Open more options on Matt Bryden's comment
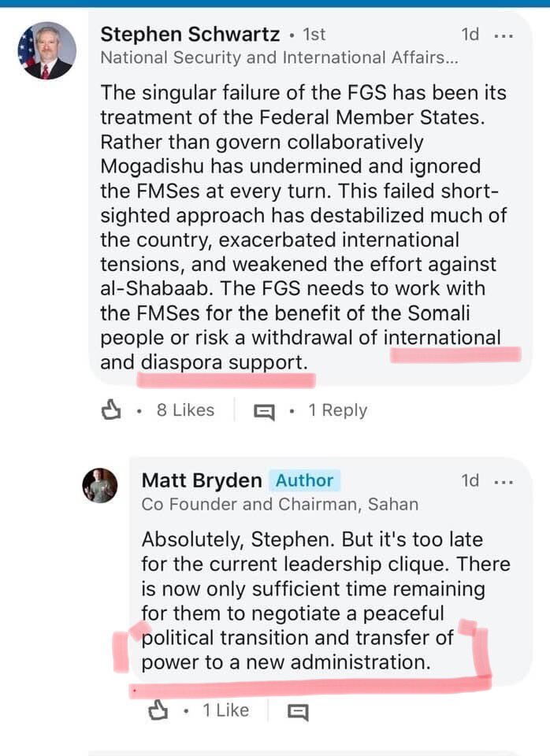This screenshot has width=550, height=756. 503,480
